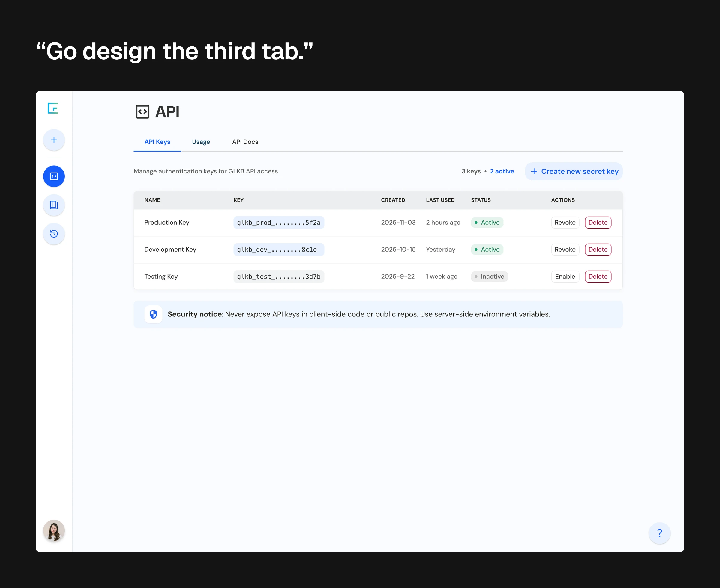Click the '1 week ago' last used cell
The height and width of the screenshot is (588, 720).
[x=442, y=277]
